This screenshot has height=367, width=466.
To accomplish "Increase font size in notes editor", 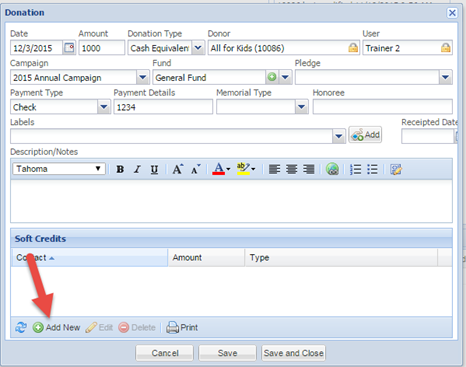I will pos(178,169).
